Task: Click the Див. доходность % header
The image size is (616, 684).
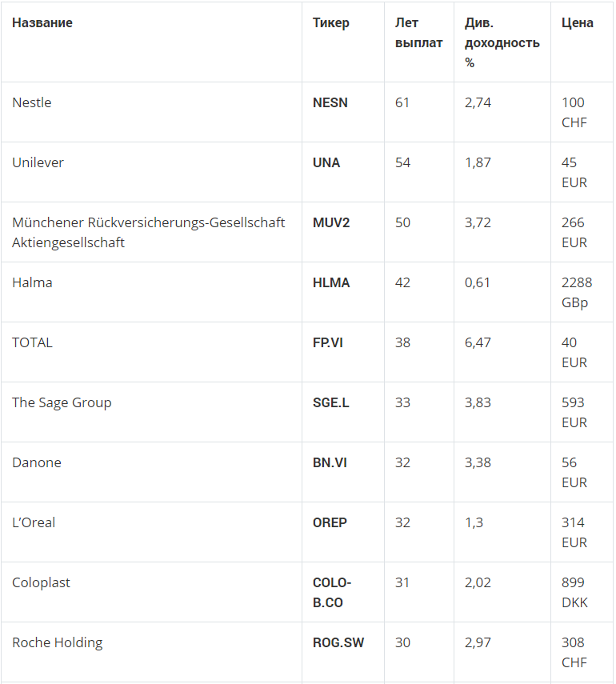Action: (x=502, y=42)
